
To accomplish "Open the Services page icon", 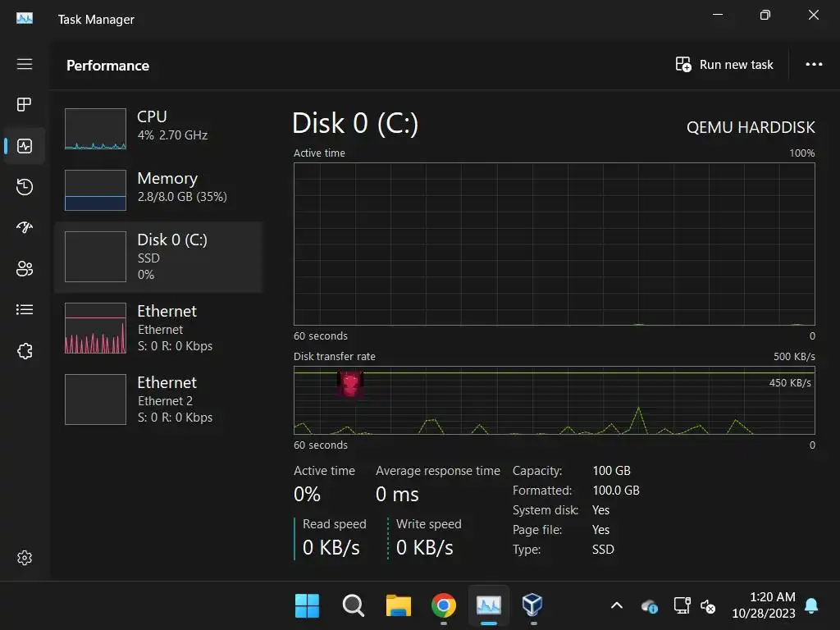I will point(25,351).
